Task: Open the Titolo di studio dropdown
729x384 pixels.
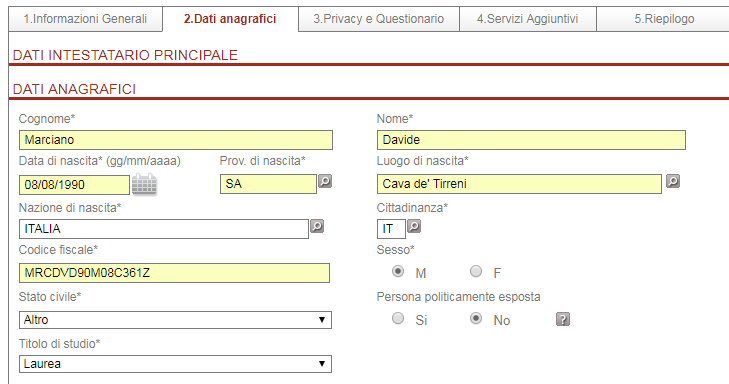Action: pos(175,364)
